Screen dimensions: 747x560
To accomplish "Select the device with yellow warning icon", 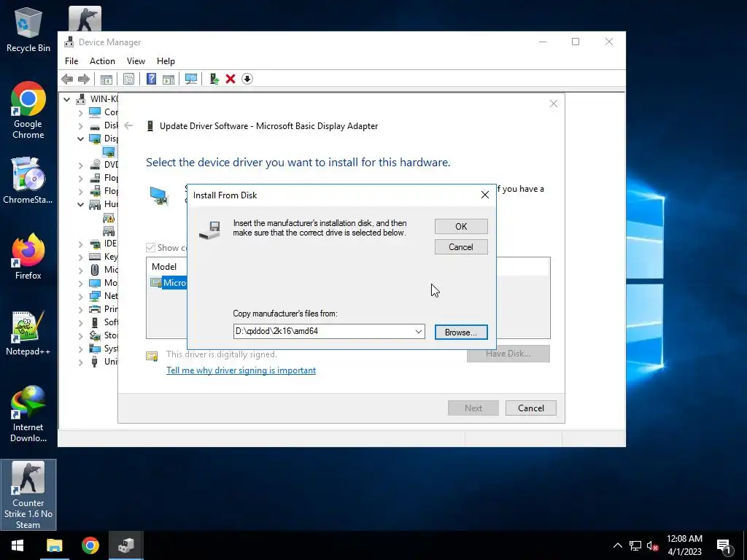I will pos(109,218).
